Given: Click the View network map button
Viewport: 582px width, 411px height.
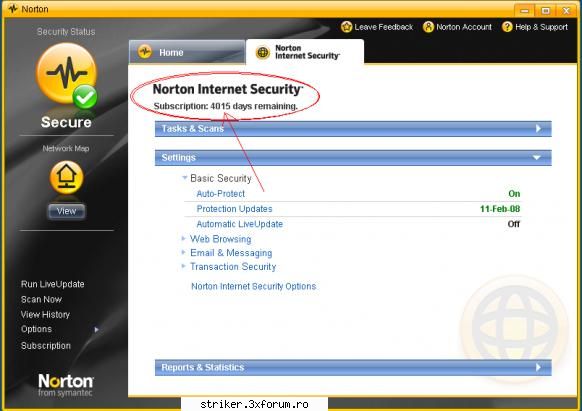Looking at the screenshot, I should pyautogui.click(x=66, y=211).
